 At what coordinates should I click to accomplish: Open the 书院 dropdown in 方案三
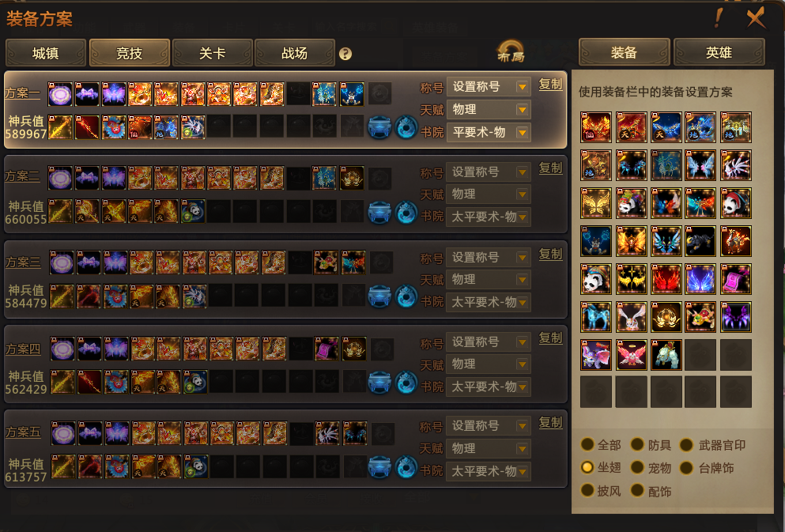[x=489, y=302]
